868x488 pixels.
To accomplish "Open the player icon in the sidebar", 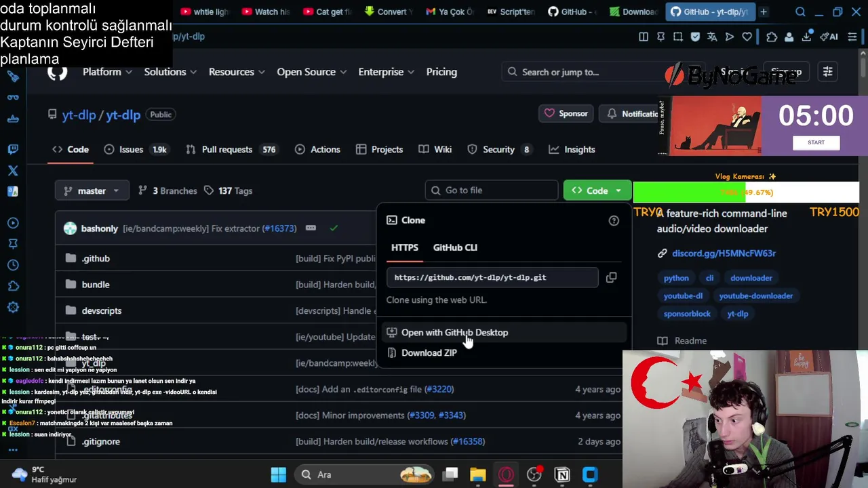I will click(x=13, y=223).
